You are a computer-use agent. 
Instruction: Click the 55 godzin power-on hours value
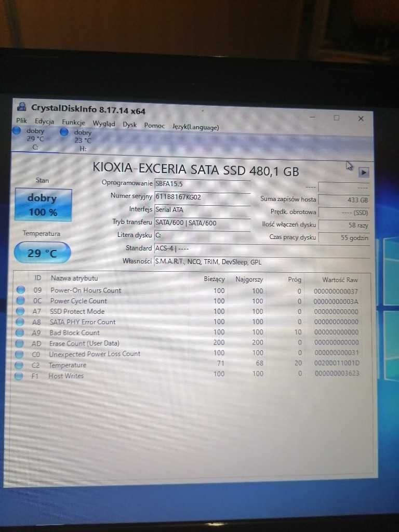(344, 238)
